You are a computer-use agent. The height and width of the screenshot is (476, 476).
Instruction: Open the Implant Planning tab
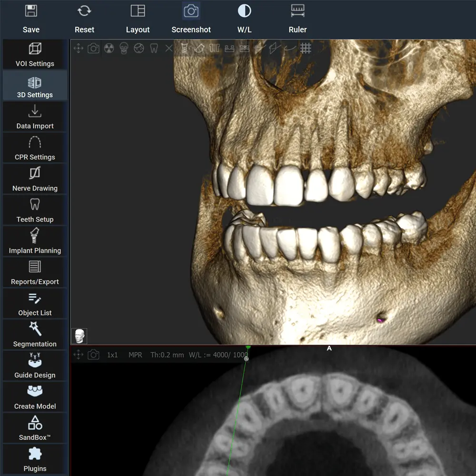coord(35,241)
